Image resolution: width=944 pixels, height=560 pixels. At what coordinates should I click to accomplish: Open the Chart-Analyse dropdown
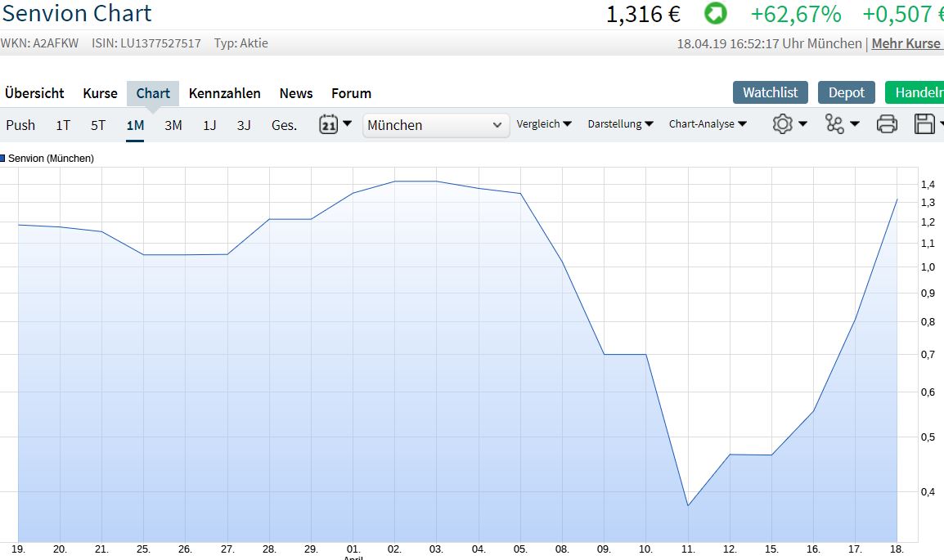pyautogui.click(x=708, y=123)
